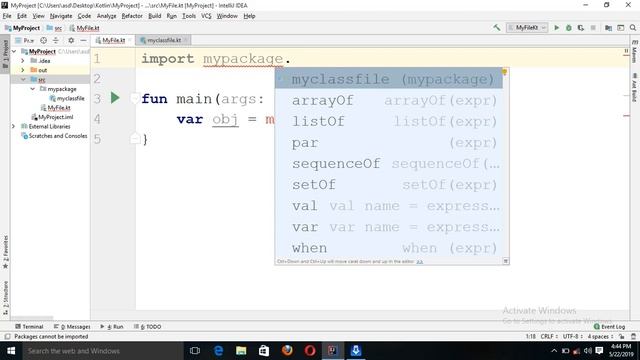Screen dimensions: 640x360
Task: Open the Run tool window
Action: [112, 327]
